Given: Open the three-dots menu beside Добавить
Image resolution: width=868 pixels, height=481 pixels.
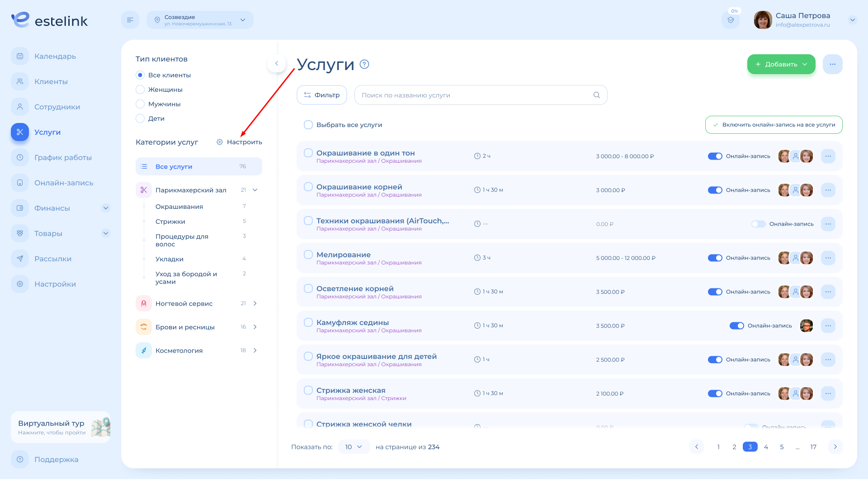Looking at the screenshot, I should pos(832,64).
